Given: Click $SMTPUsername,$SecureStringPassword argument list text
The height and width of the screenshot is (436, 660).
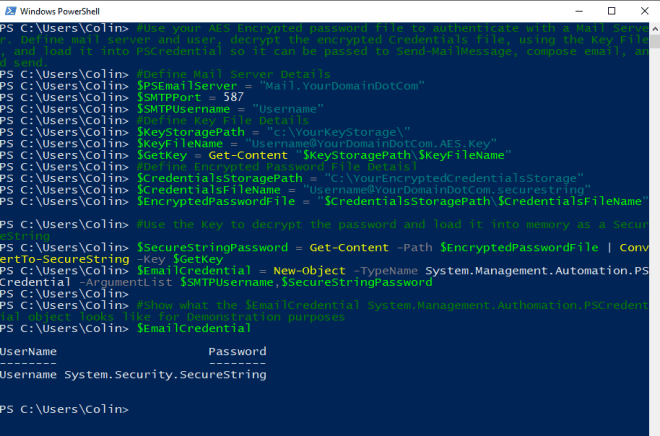Looking at the screenshot, I should [306, 282].
